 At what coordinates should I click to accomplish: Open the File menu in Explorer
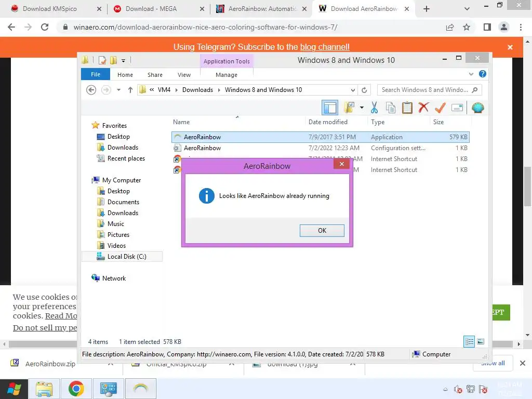tap(96, 74)
